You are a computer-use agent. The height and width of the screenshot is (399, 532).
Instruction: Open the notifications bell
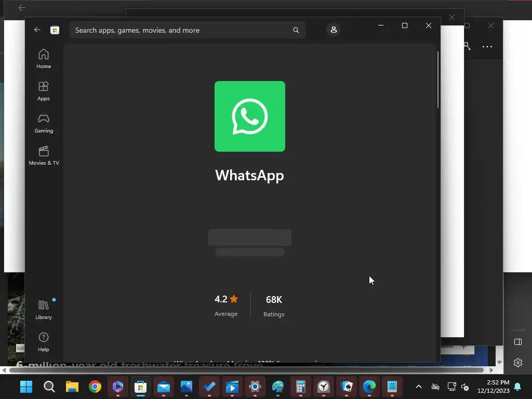click(518, 387)
